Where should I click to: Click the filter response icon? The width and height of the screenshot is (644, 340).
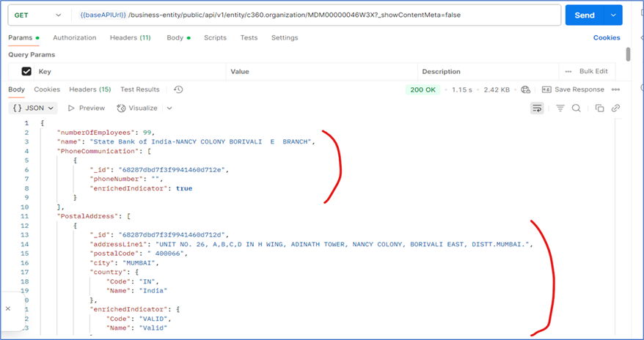pos(560,108)
